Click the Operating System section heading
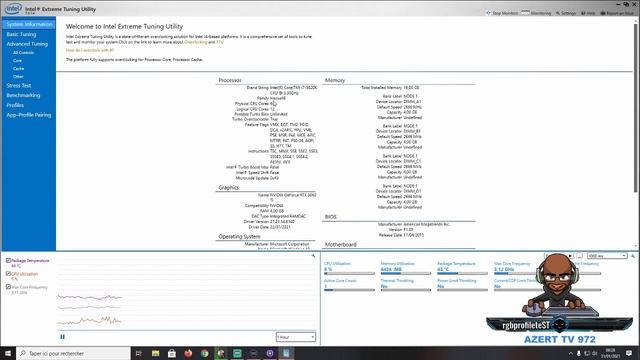Image resolution: width=640 pixels, height=360 pixels. click(239, 237)
